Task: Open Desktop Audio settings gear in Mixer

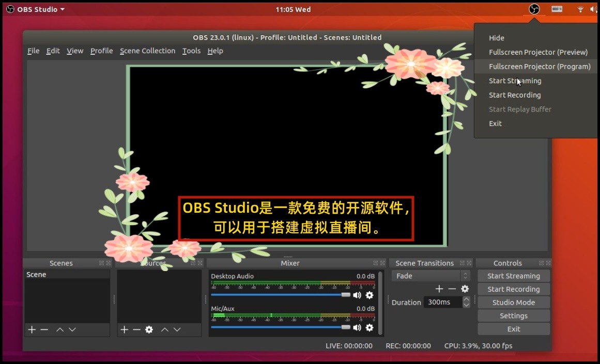Action: 370,295
